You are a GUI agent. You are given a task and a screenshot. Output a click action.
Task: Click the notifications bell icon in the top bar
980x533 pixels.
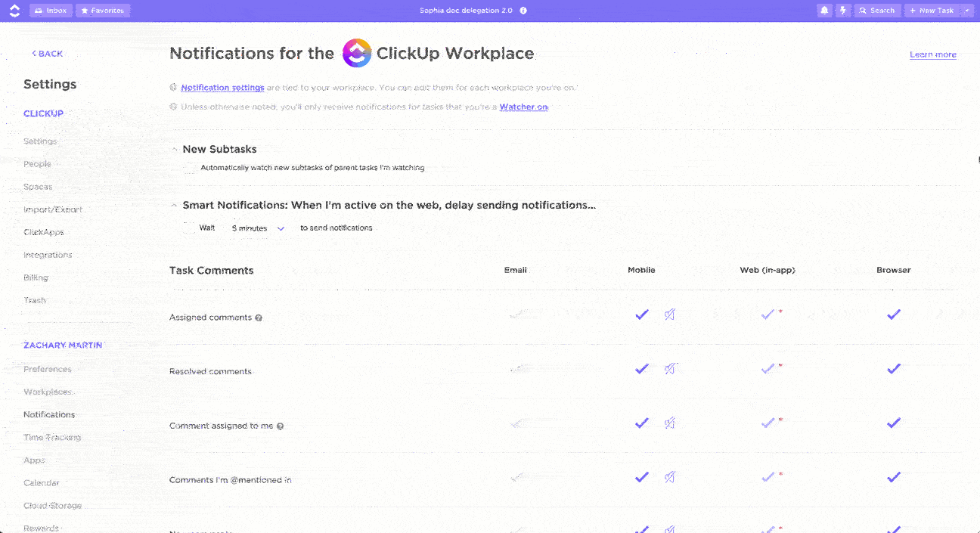[x=824, y=10]
